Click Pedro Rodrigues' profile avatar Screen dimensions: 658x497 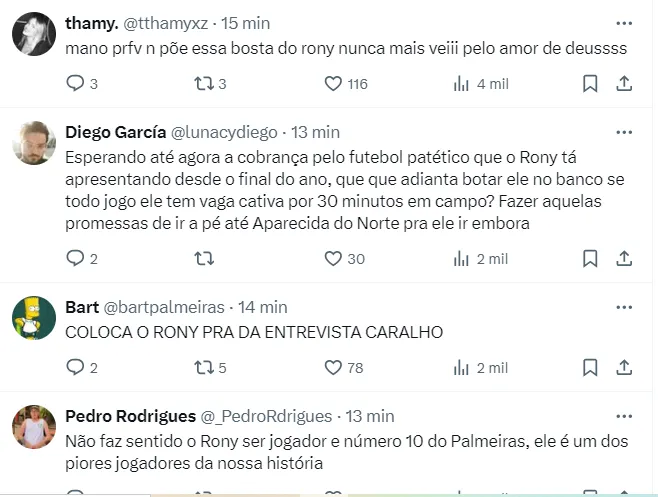click(x=33, y=429)
